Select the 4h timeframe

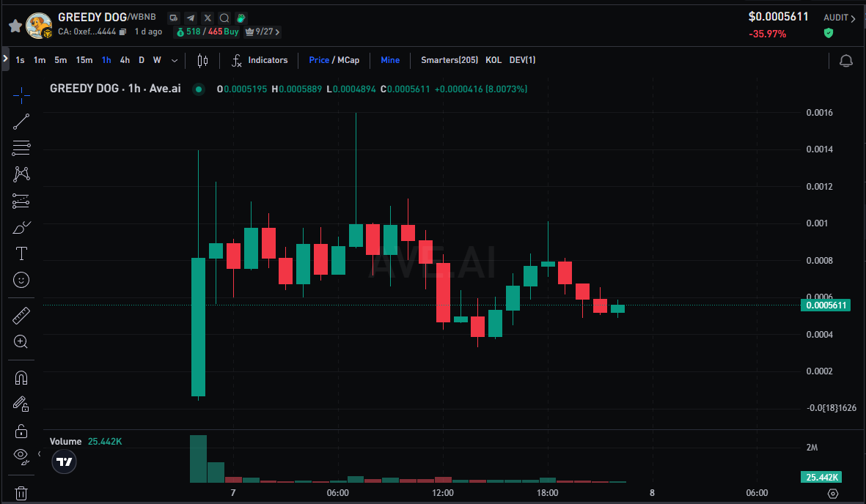tap(125, 60)
